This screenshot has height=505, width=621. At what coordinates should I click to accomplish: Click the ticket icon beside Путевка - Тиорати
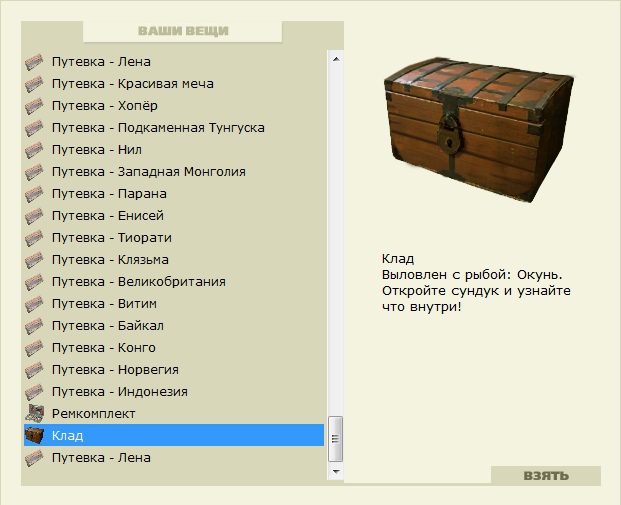click(x=34, y=238)
